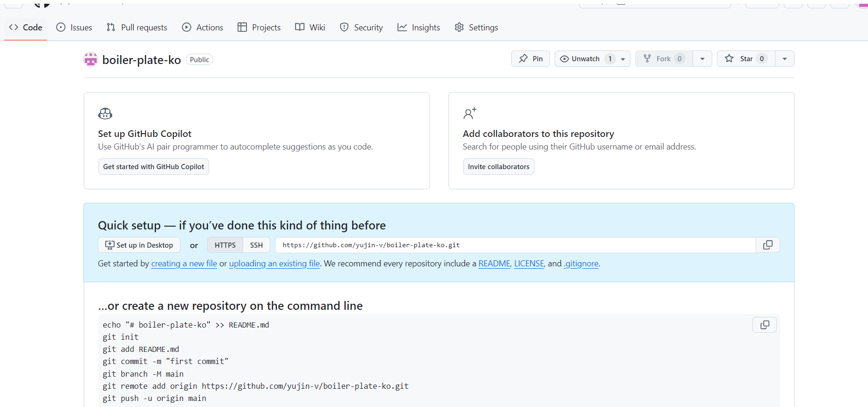Click the Unwatch count badge
This screenshot has height=407, width=868.
tap(610, 59)
